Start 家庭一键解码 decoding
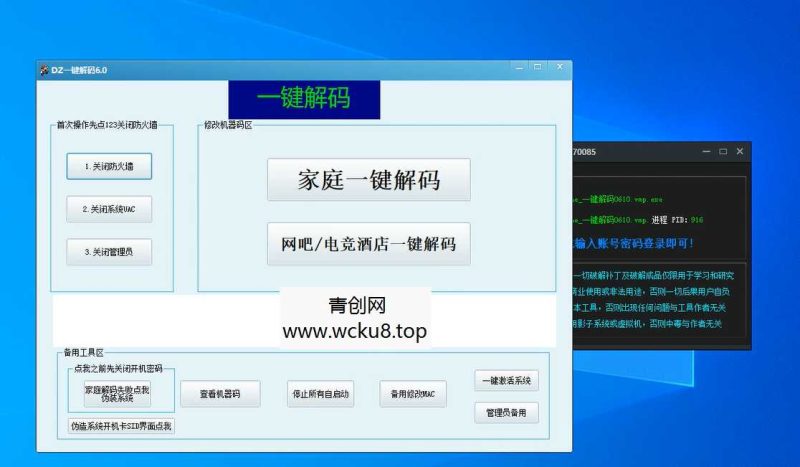 click(x=369, y=180)
